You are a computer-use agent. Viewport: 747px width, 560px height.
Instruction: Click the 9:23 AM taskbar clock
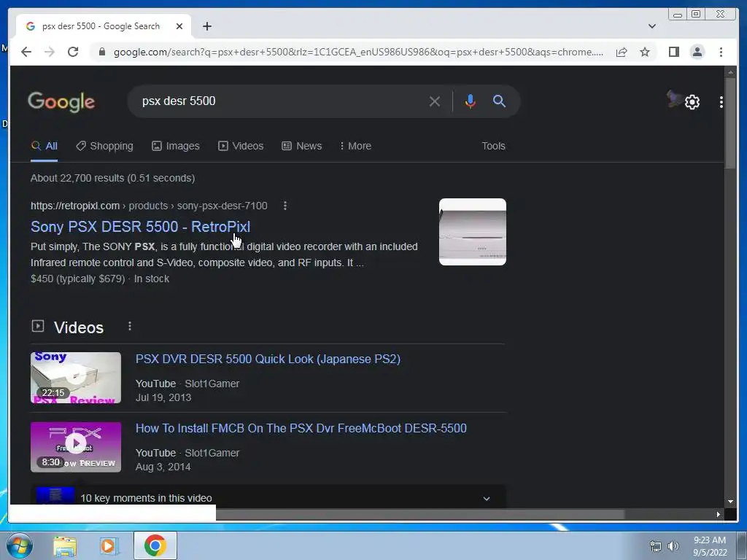(x=710, y=546)
